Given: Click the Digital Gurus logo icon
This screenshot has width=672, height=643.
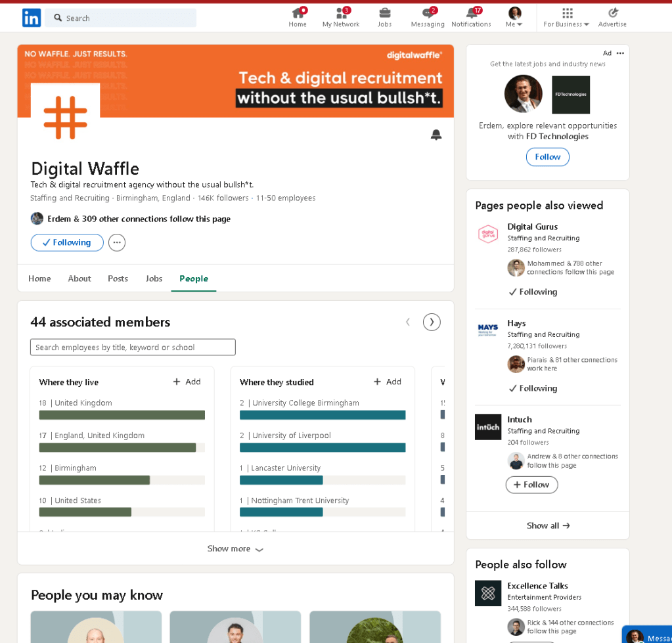Looking at the screenshot, I should click(x=487, y=234).
